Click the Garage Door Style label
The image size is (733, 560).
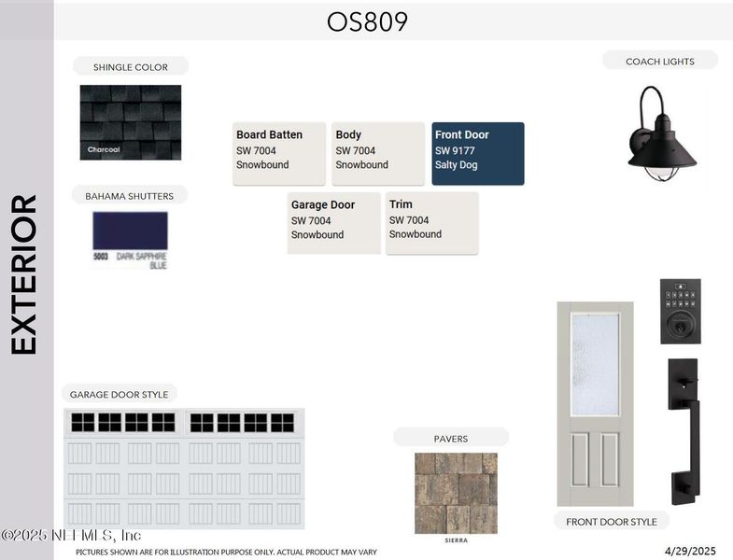point(120,394)
